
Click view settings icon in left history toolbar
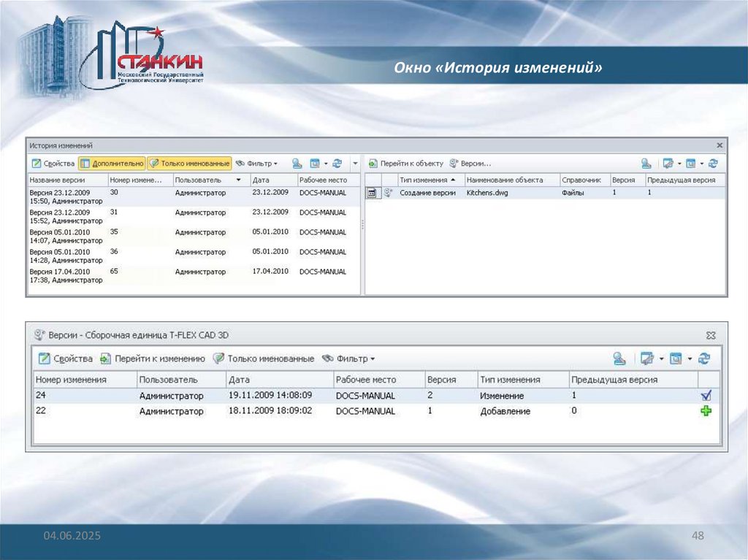(x=315, y=164)
